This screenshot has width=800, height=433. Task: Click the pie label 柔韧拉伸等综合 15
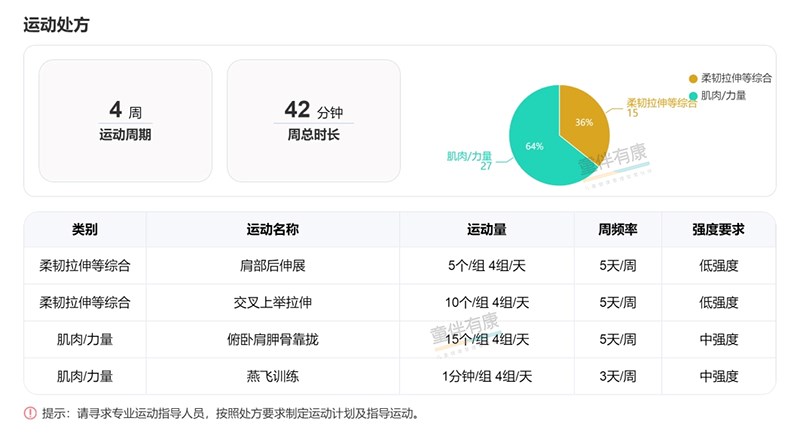point(661,108)
